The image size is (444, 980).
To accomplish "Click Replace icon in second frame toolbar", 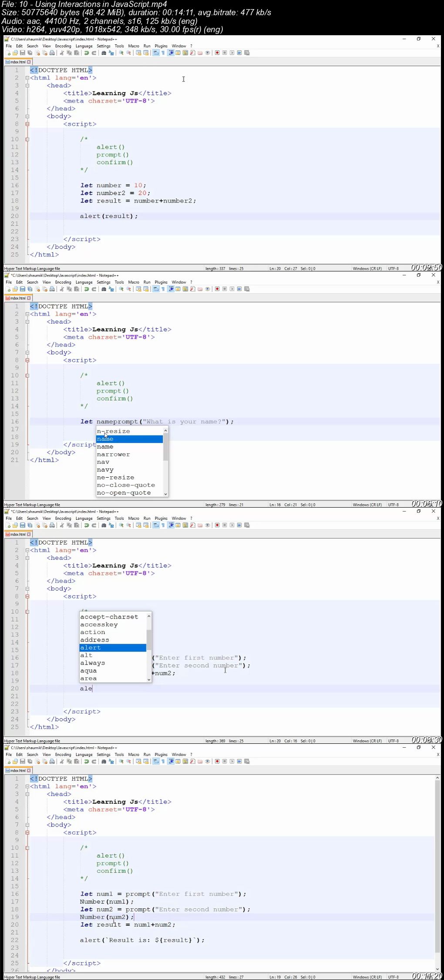I will (111, 289).
